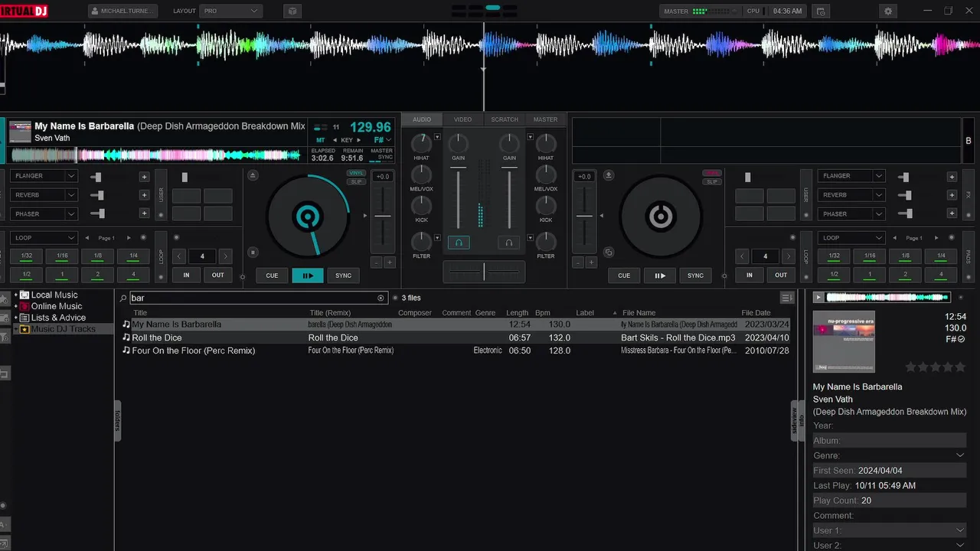
Task: Click the left deck pitch minus button
Action: [x=376, y=262]
